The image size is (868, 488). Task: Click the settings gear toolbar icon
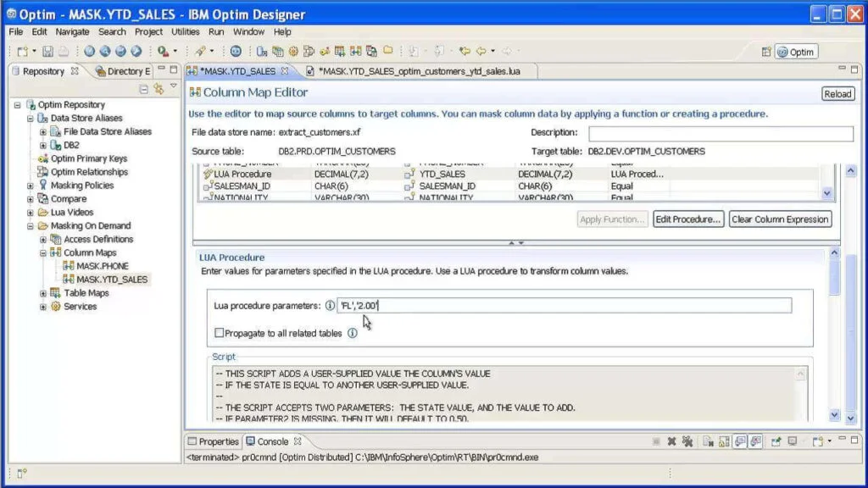pyautogui.click(x=293, y=52)
